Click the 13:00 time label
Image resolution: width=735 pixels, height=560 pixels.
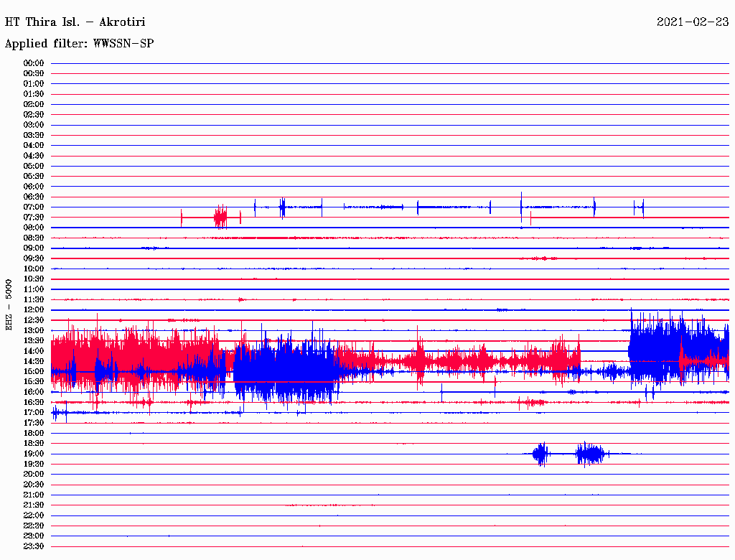click(34, 331)
